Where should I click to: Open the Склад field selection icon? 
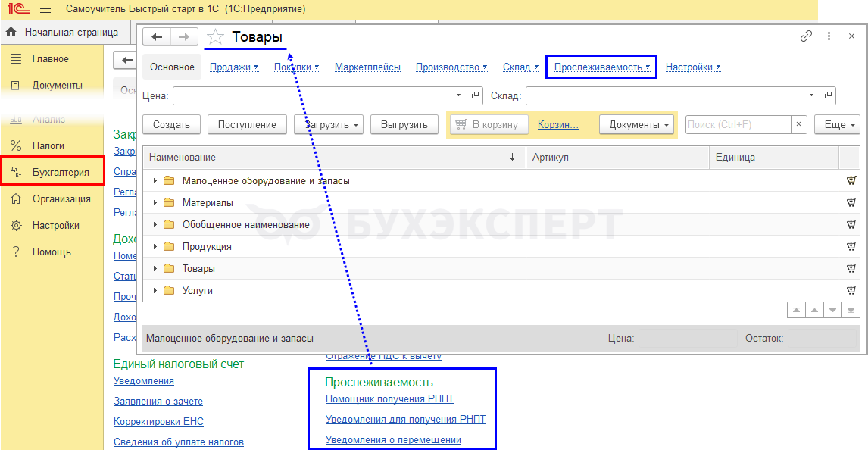828,95
